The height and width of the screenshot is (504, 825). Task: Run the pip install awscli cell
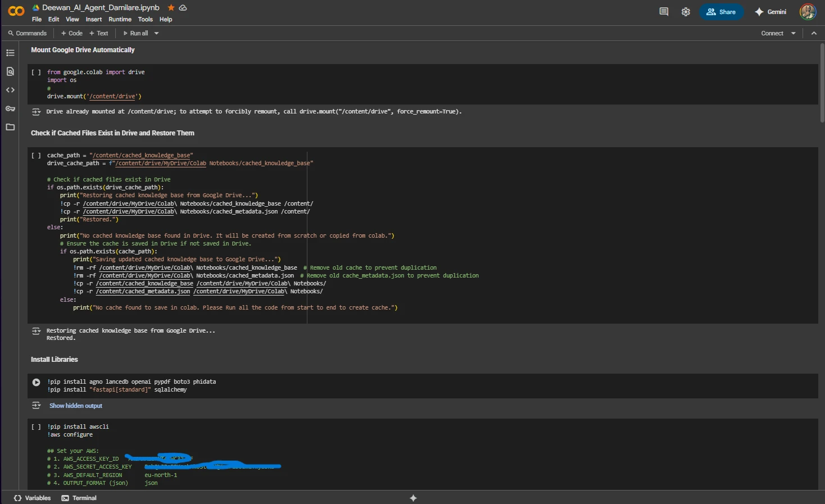[36, 427]
